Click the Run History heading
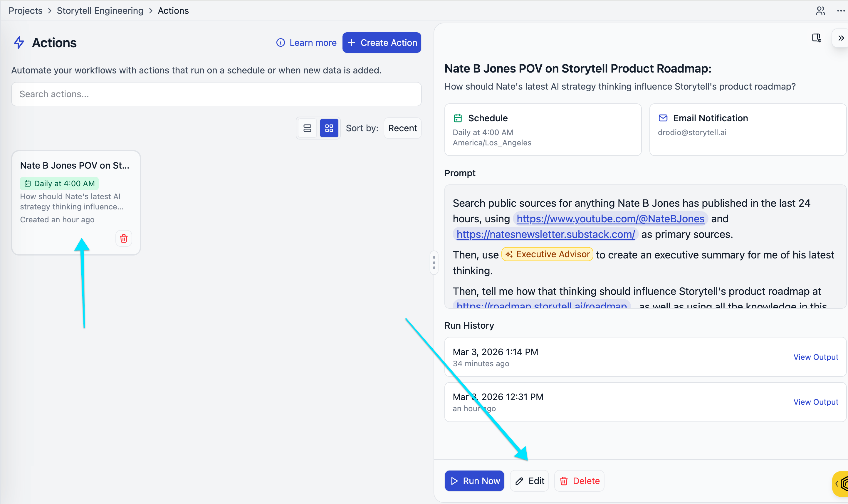This screenshot has height=504, width=848. click(469, 325)
